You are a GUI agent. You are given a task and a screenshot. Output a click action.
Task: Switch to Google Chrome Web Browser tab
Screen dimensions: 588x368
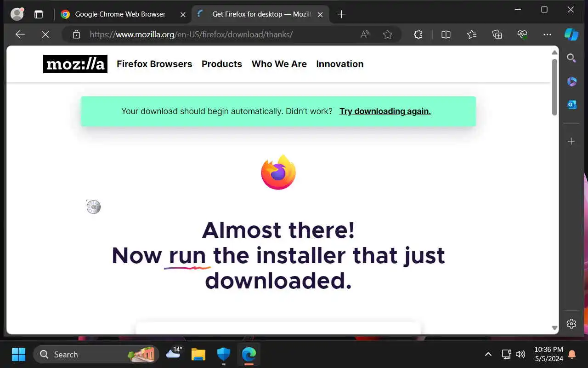click(x=120, y=14)
